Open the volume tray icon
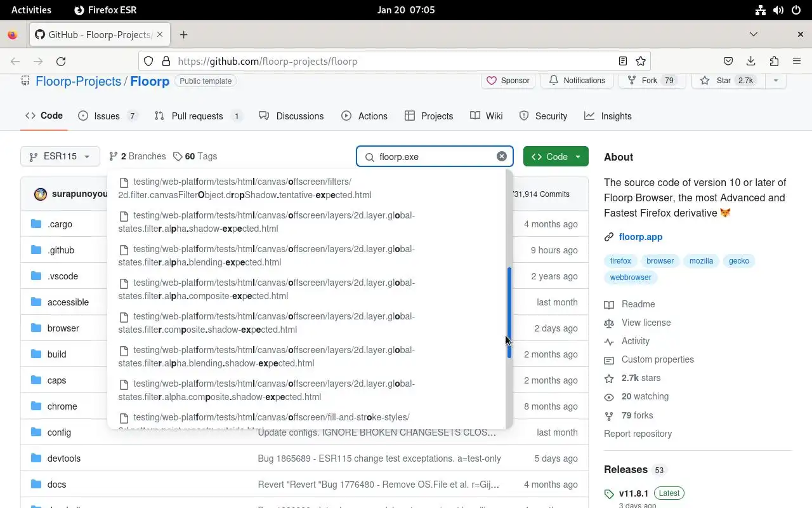Image resolution: width=812 pixels, height=508 pixels. (778, 10)
